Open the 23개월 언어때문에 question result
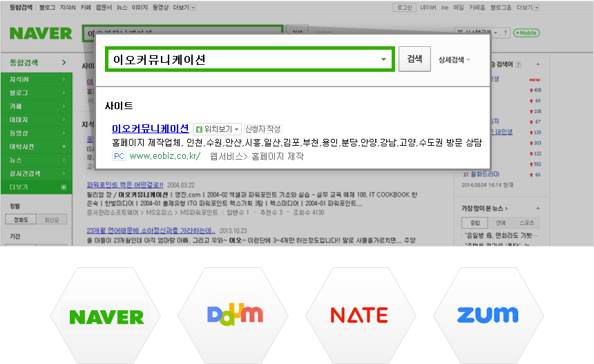Image resolution: width=594 pixels, height=364 pixels. 151,231
